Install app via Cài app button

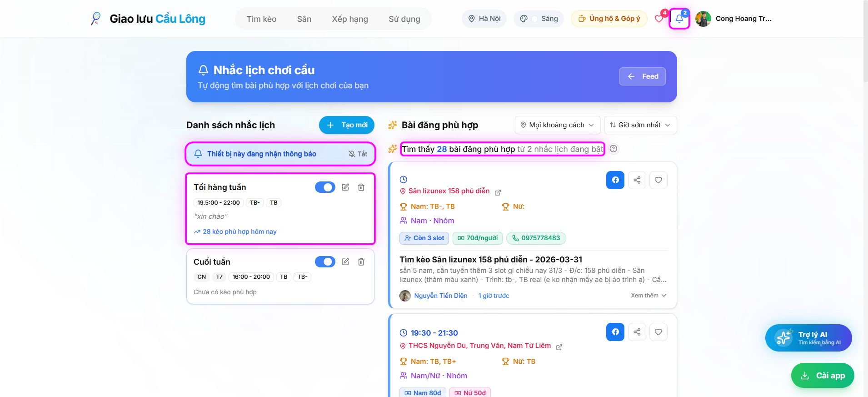click(823, 376)
